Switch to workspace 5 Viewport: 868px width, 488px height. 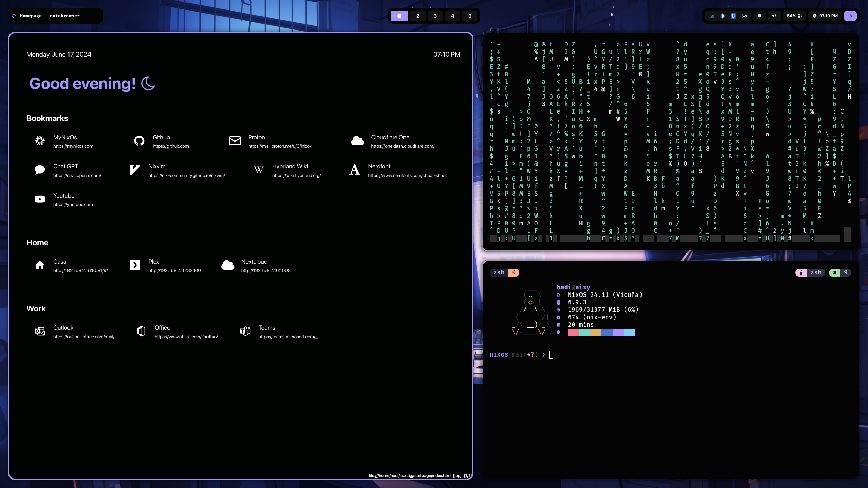(x=470, y=16)
